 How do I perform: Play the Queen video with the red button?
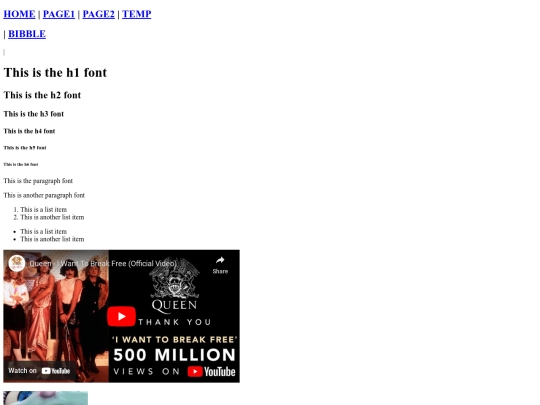(x=121, y=316)
